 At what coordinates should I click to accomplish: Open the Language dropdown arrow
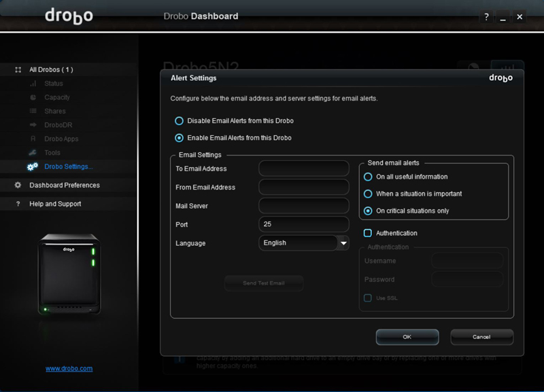click(343, 243)
